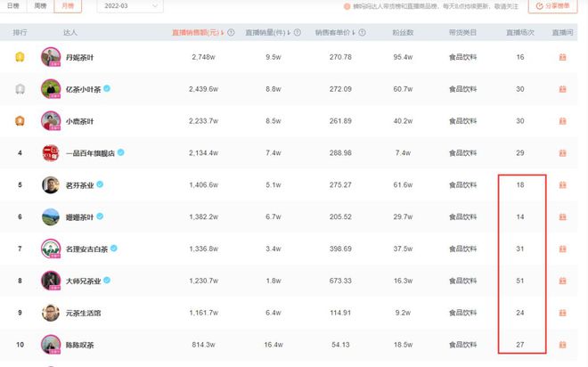The width and height of the screenshot is (588, 367).
Task: Open the 丹妮茶叶 influencer name link
Action: pyautogui.click(x=80, y=57)
